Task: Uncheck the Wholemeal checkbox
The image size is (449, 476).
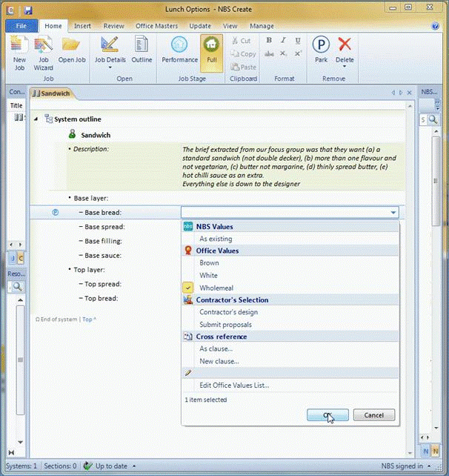Action: click(x=188, y=288)
